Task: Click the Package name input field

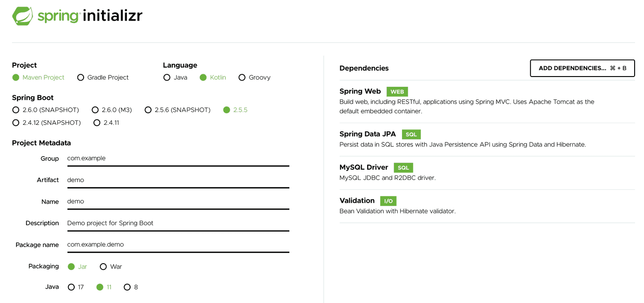Action: pos(178,244)
